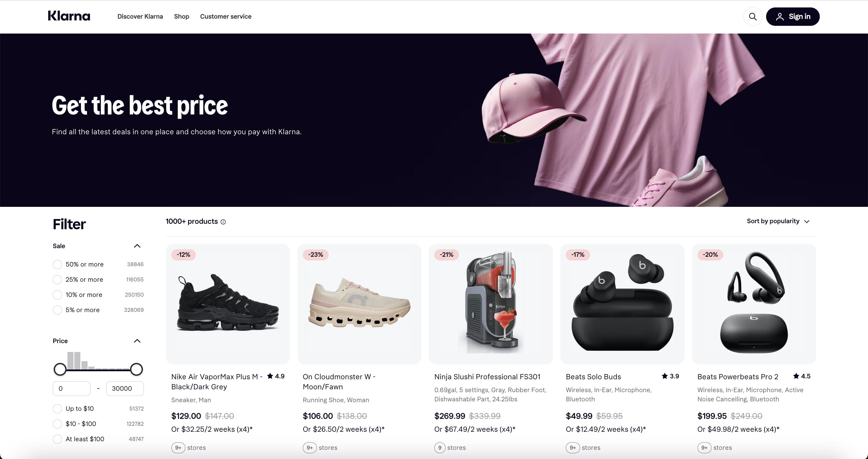Click the Beats Powerbeats Pro 2 star rating
This screenshot has width=868, height=459.
pos(802,376)
